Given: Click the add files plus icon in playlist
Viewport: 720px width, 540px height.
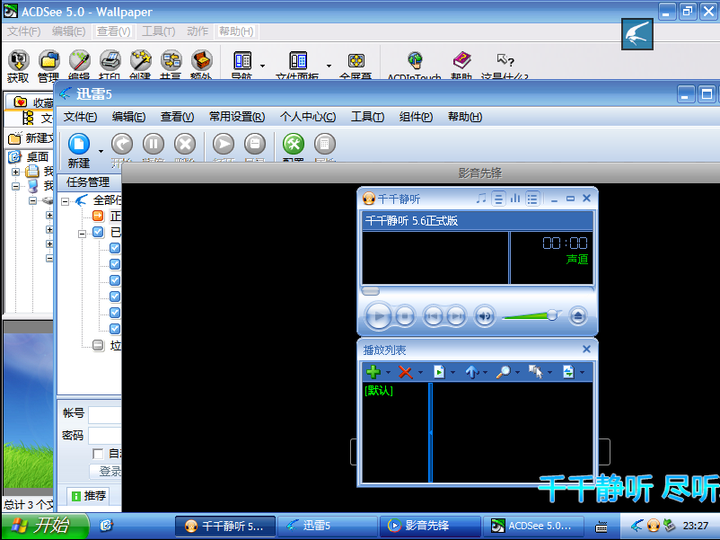Looking at the screenshot, I should tap(373, 371).
